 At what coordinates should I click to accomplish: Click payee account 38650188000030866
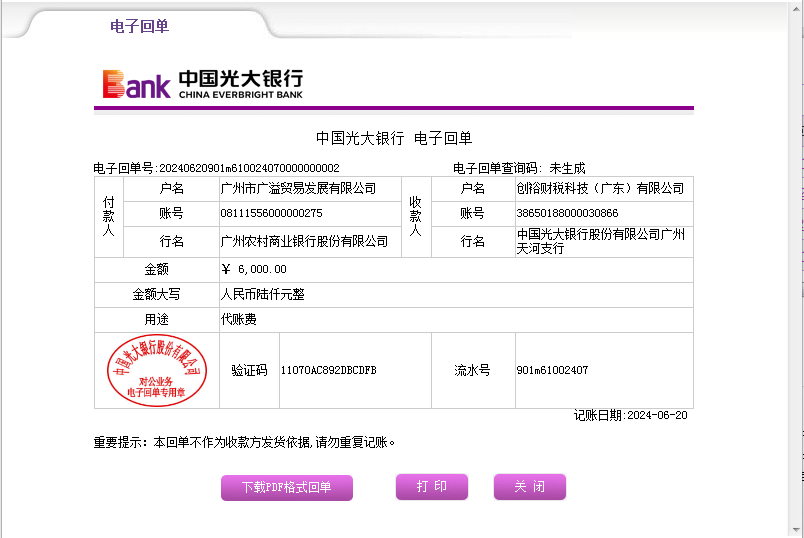[567, 213]
